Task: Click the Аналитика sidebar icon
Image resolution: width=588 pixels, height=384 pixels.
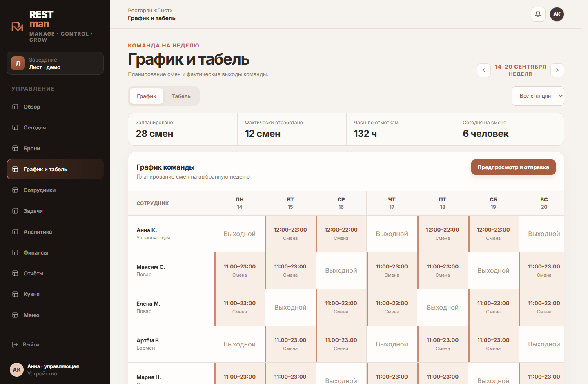Action: 15,232
